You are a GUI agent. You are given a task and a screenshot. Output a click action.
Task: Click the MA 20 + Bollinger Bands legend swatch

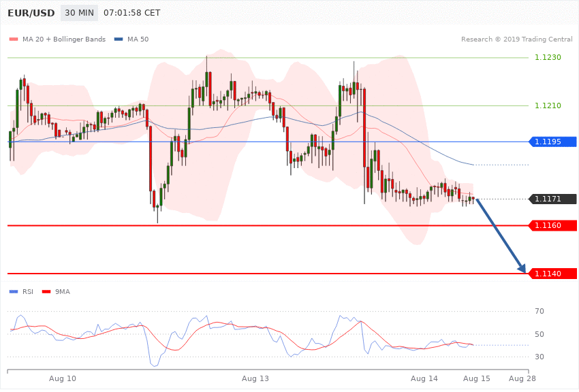pyautogui.click(x=14, y=39)
